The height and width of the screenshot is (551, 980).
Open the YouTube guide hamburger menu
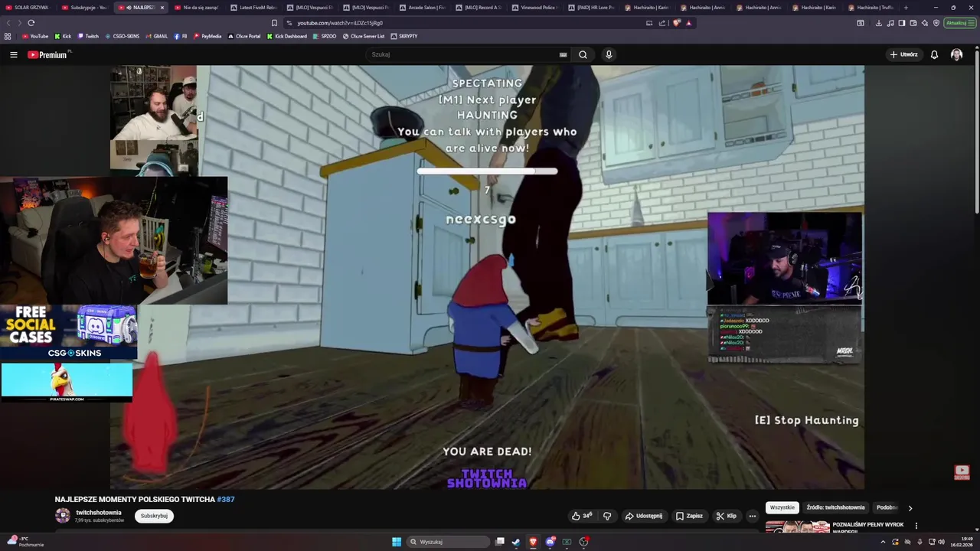tap(13, 54)
